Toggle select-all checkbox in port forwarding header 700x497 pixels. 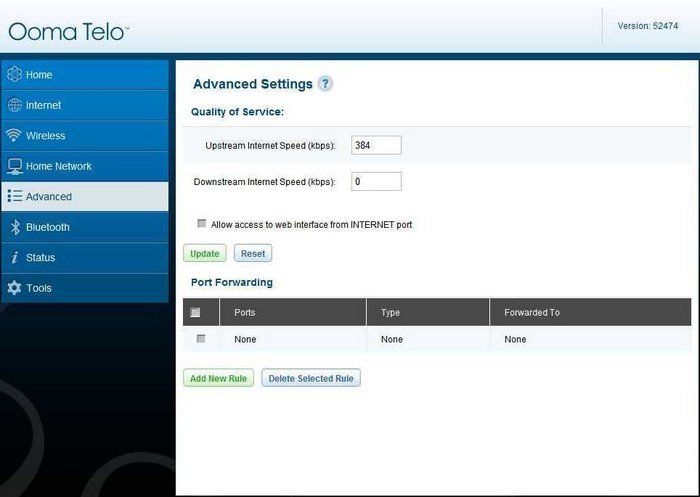195,312
